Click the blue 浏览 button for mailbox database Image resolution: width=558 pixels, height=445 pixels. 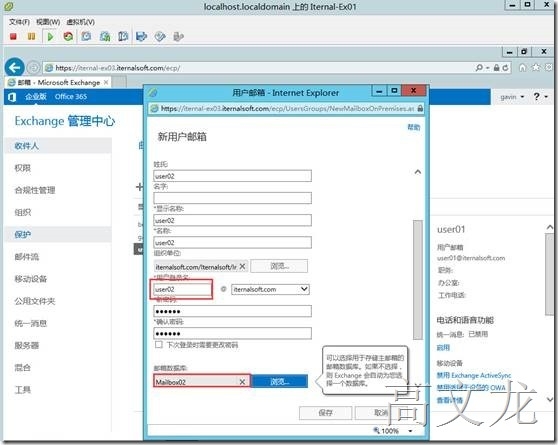(280, 381)
